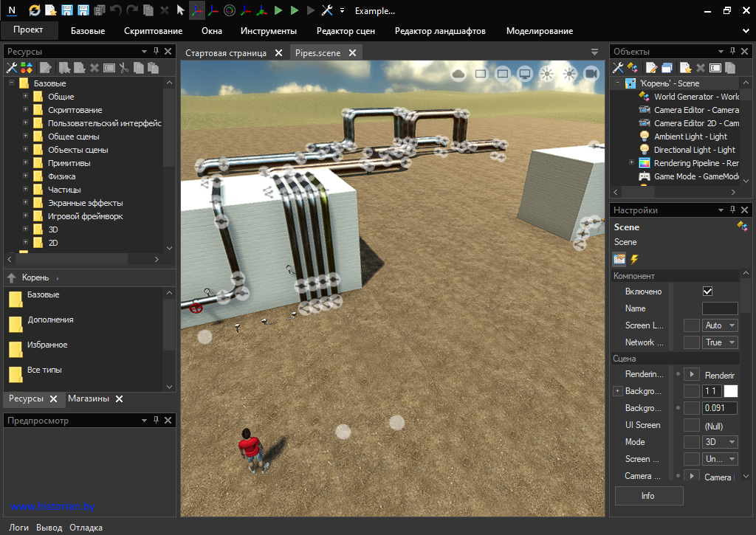Open the Network True dropdown

point(721,342)
